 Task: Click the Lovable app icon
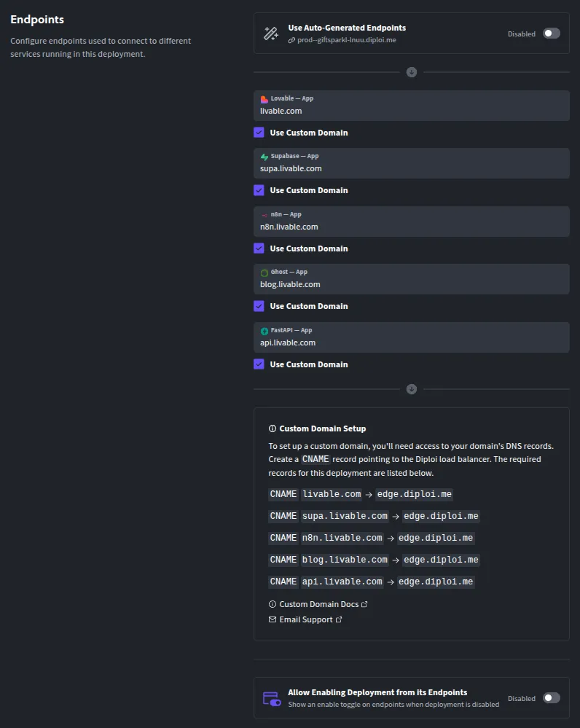[x=264, y=99]
